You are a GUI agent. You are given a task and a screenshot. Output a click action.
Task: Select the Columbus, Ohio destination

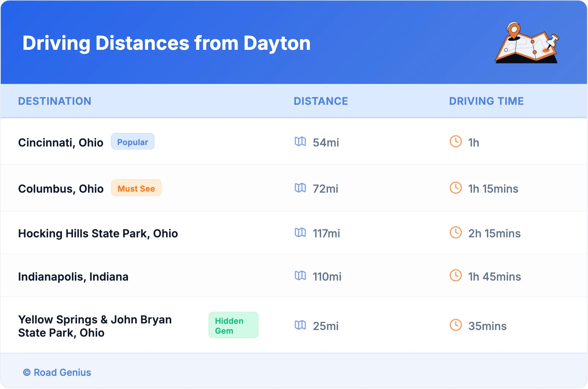61,189
